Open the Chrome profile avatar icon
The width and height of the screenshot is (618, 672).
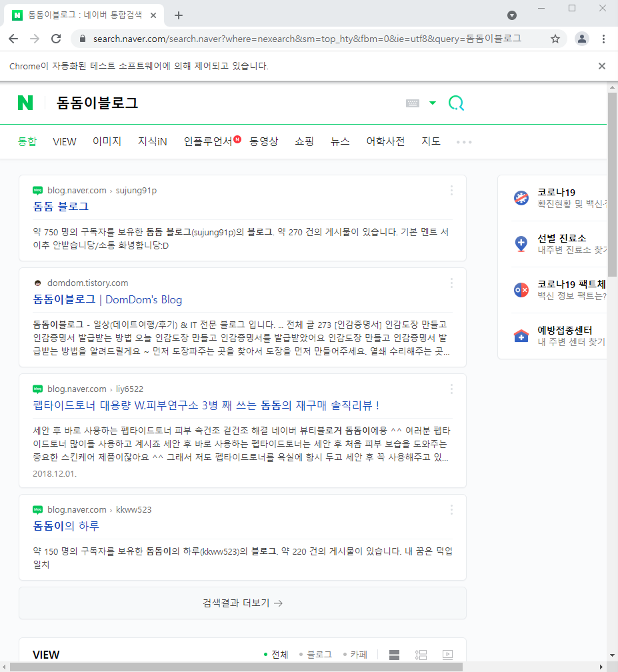(x=581, y=39)
